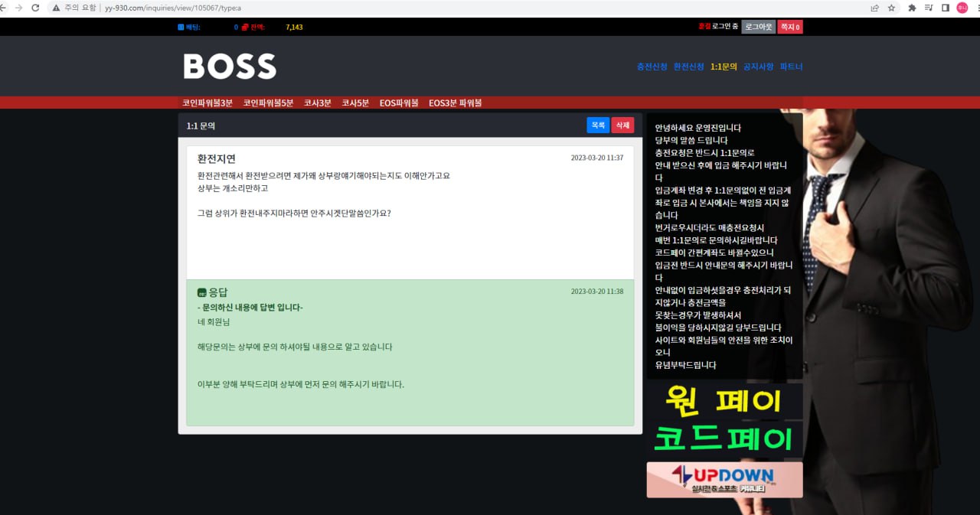
Task: Go to 공지사항 notices page
Action: pos(758,67)
